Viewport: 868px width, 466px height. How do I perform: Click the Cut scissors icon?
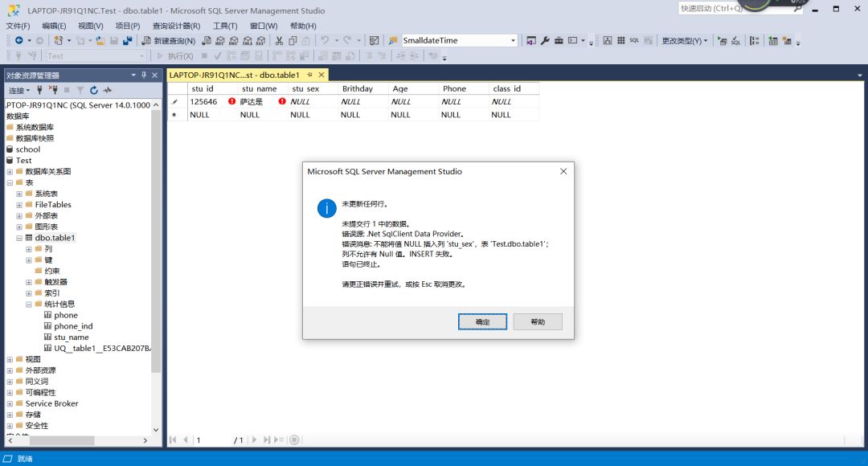pos(279,40)
